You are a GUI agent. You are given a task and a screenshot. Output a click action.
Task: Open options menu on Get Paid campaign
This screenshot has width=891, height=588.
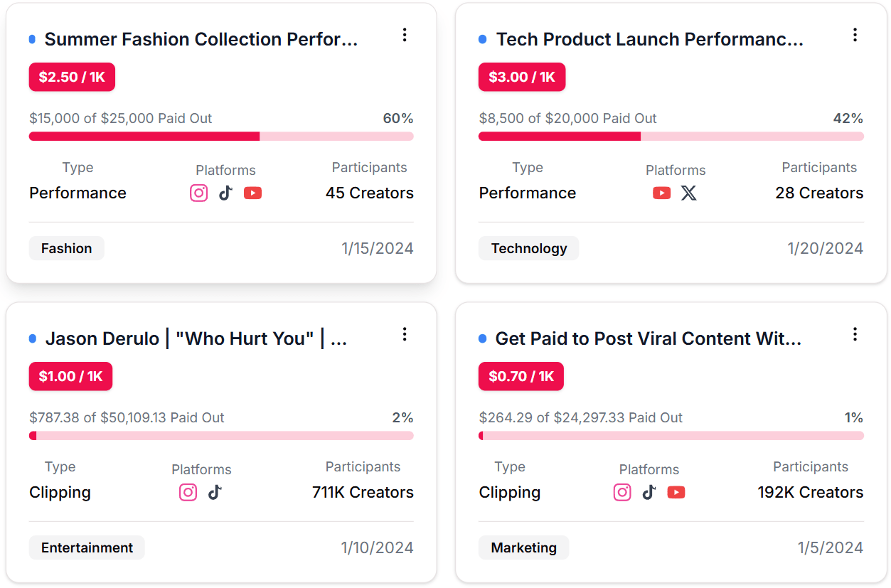[x=855, y=334]
